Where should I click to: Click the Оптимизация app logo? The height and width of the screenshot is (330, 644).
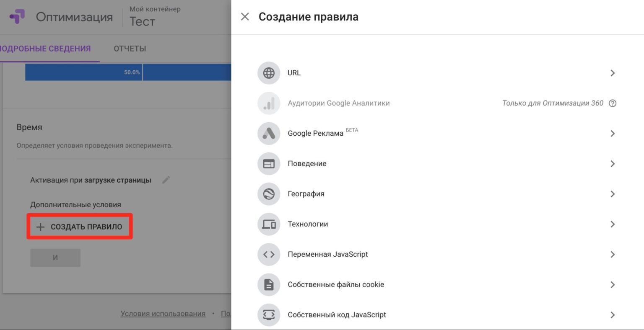point(17,17)
